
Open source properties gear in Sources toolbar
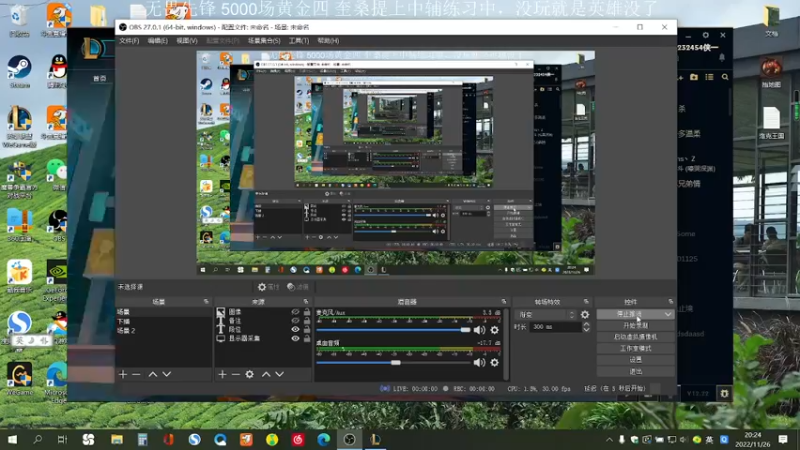(x=249, y=374)
